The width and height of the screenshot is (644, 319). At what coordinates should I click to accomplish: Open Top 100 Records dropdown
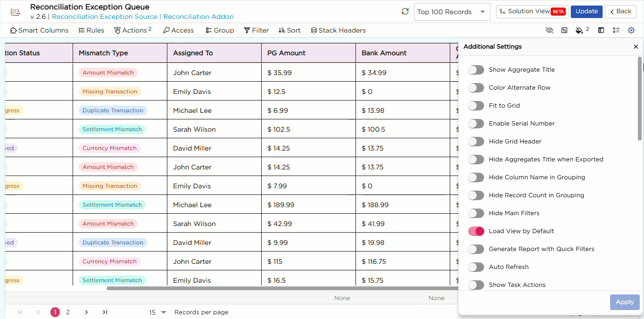pyautogui.click(x=452, y=12)
